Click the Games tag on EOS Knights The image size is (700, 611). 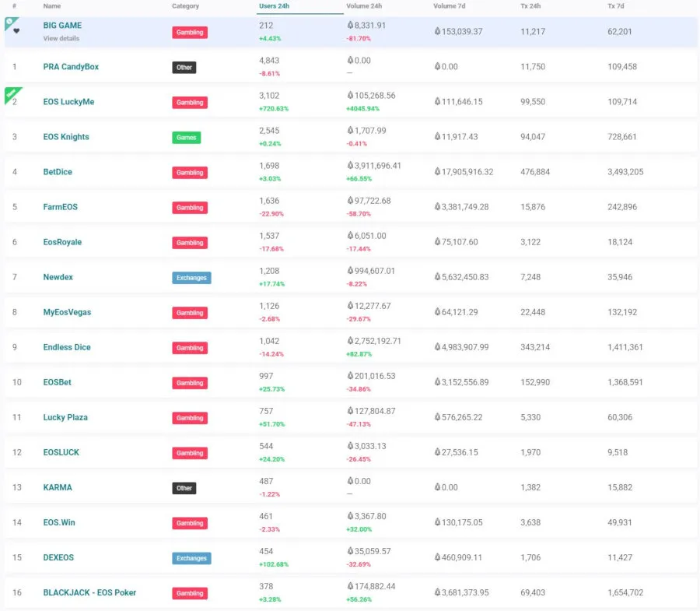click(186, 138)
